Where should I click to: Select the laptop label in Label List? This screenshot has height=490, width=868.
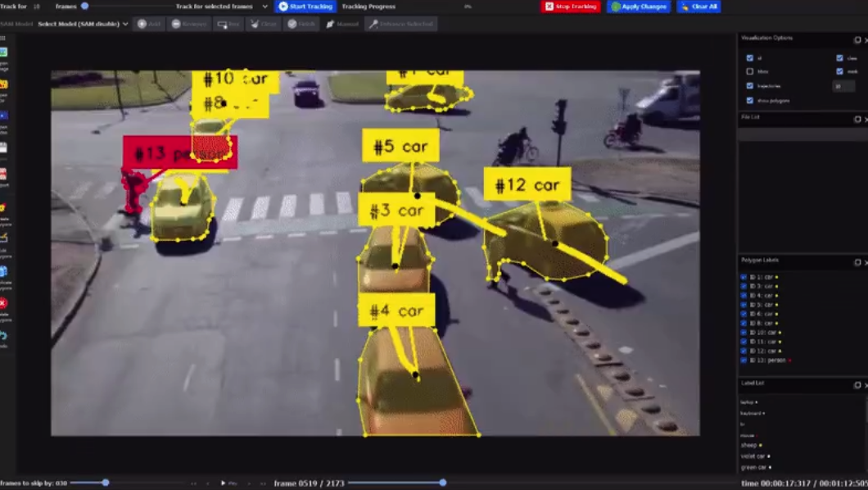tap(748, 402)
